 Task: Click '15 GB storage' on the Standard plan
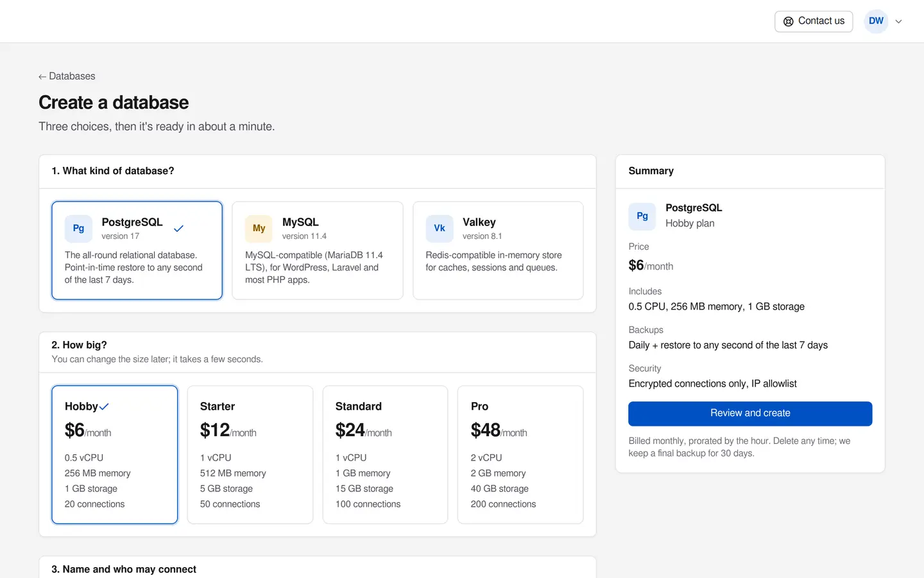tap(364, 489)
